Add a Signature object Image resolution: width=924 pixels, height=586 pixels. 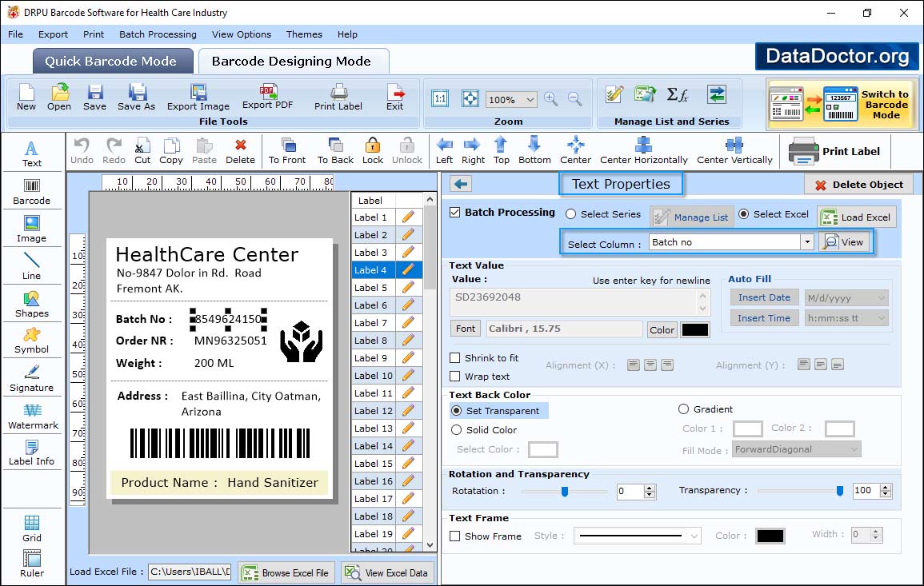coord(32,378)
